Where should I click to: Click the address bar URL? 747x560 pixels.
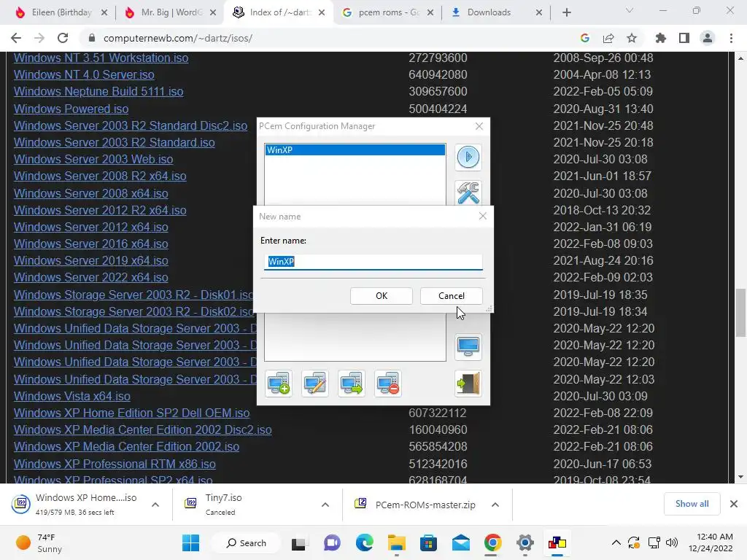tap(178, 38)
